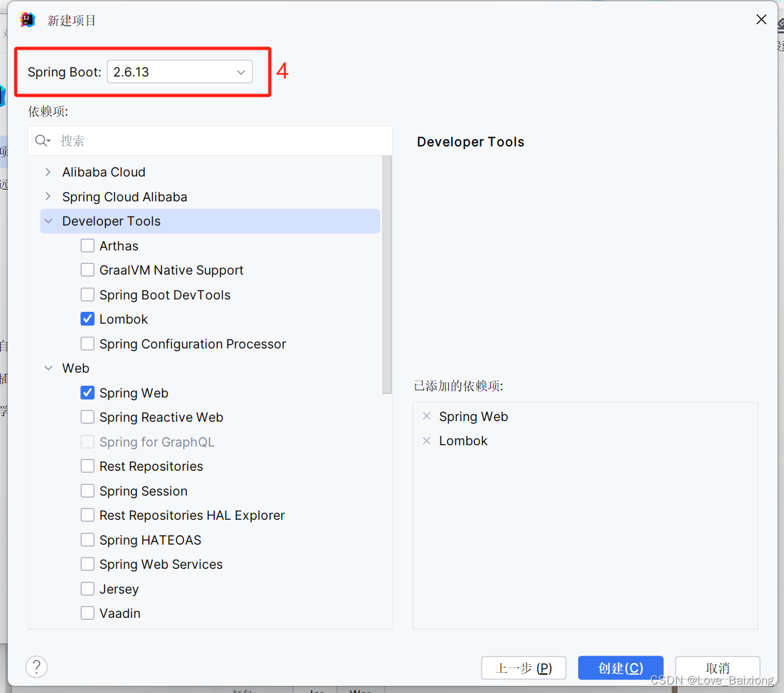This screenshot has height=693, width=784.
Task: Select the Alibaba Cloud tree row
Action: click(210, 172)
